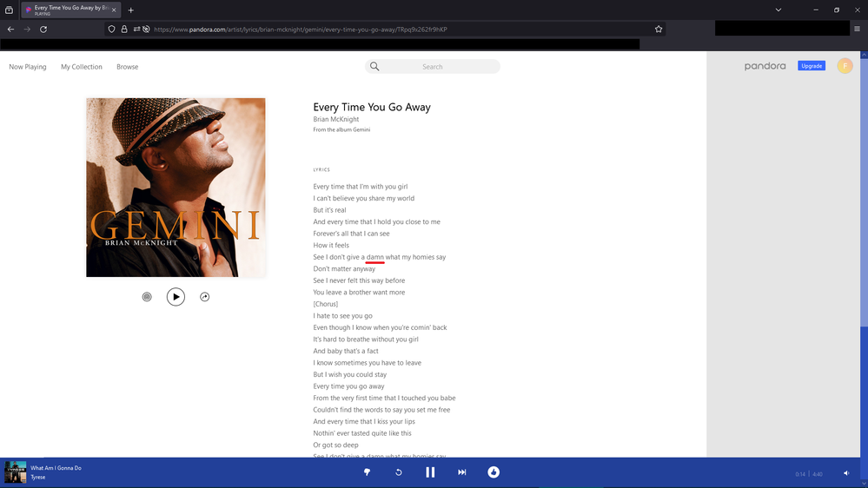Click the share arrow icon below album art
Screen dimensions: 868x488
pos(205,297)
